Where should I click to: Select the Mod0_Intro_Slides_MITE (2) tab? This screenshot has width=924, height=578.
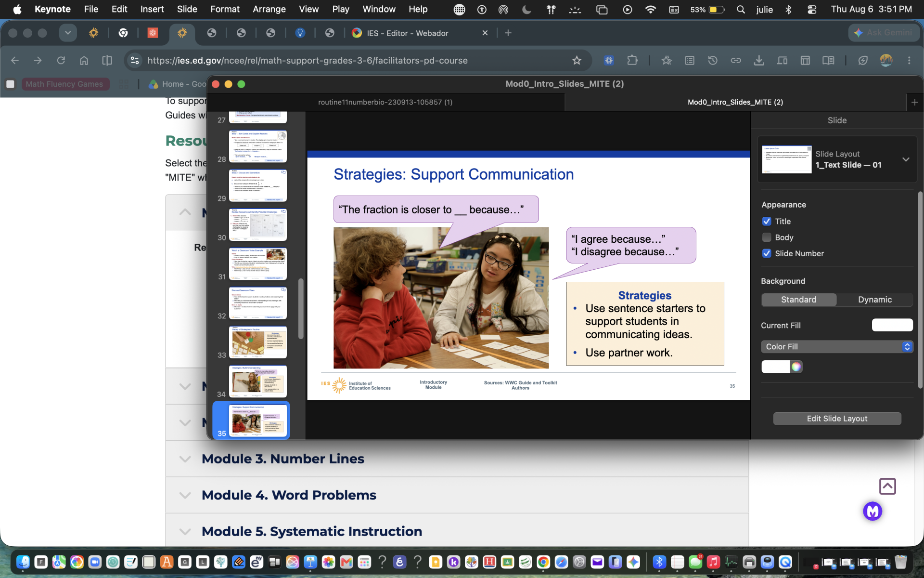pos(735,102)
